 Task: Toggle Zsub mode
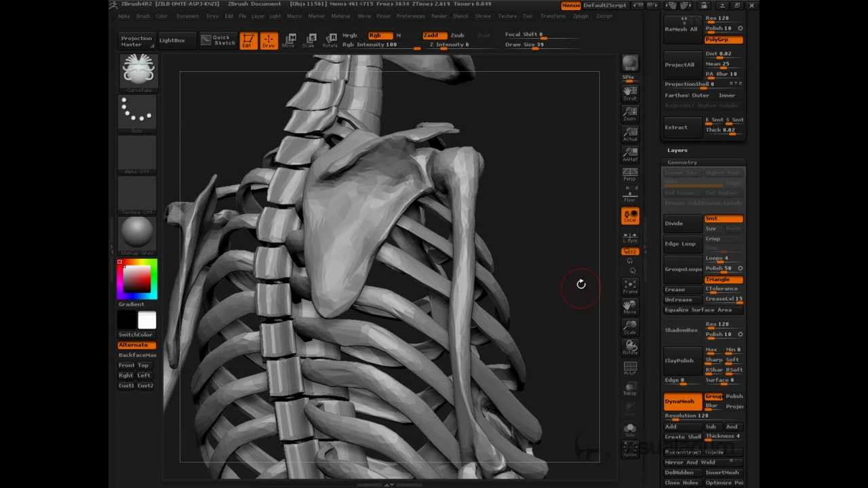click(458, 35)
